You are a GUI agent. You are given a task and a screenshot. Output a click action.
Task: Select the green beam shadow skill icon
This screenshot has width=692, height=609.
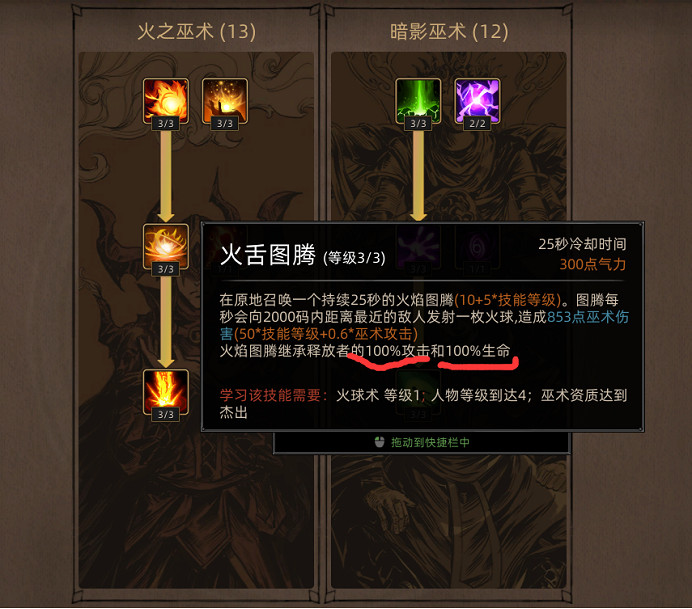coord(418,101)
